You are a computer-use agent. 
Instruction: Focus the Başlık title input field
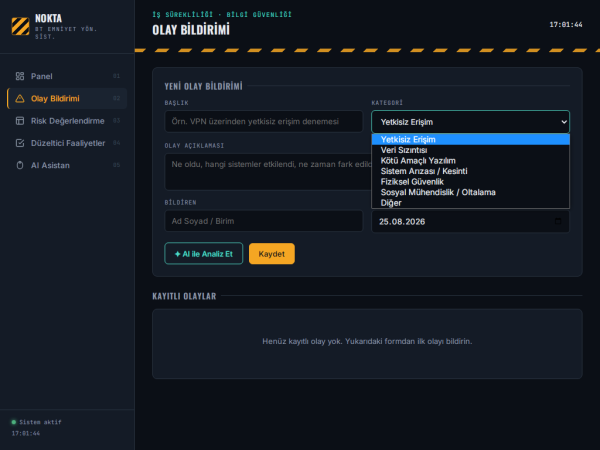tap(264, 121)
